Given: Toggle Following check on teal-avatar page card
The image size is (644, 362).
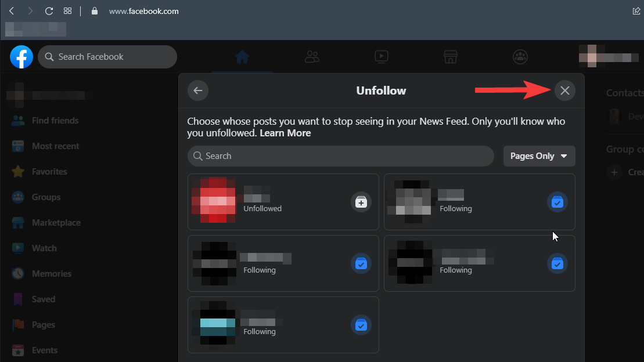Looking at the screenshot, I should point(361,325).
